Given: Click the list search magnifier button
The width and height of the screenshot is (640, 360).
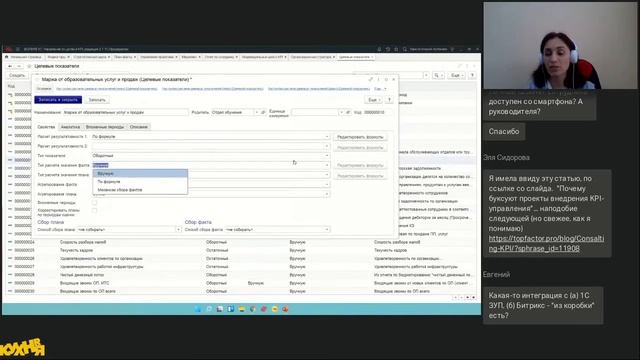Looking at the screenshot, I should (x=438, y=76).
